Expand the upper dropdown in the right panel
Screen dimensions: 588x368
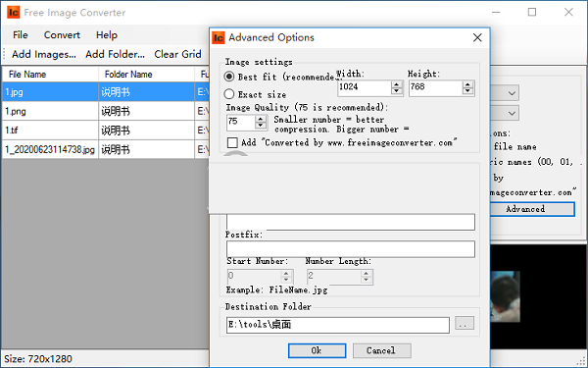[x=512, y=93]
